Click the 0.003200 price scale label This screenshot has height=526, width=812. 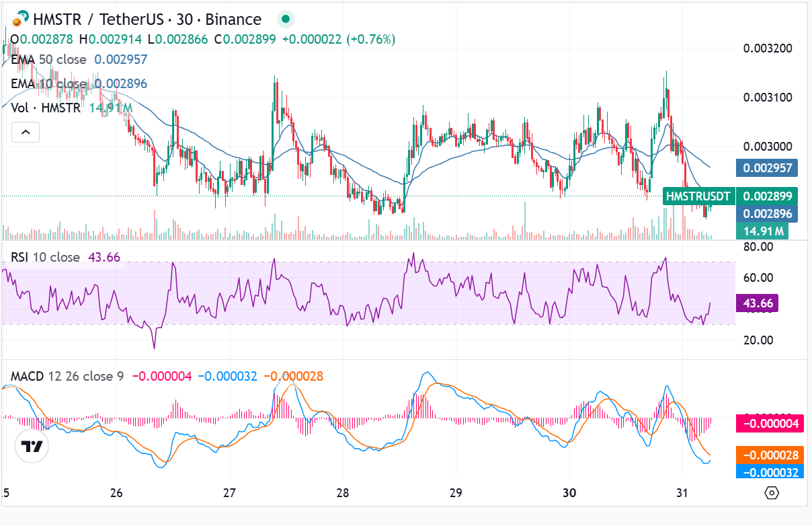(x=768, y=48)
